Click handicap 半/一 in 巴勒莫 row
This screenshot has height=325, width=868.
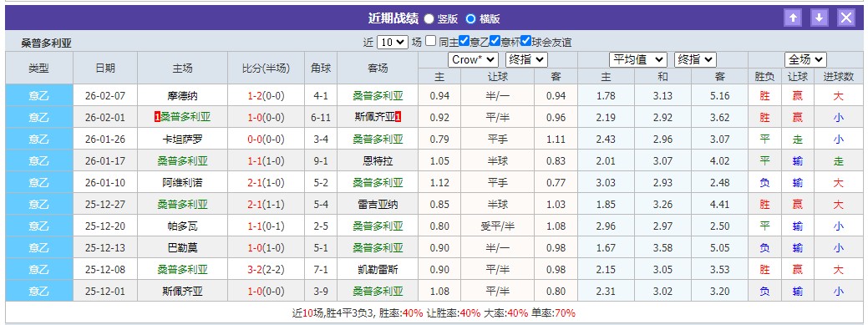pos(498,248)
